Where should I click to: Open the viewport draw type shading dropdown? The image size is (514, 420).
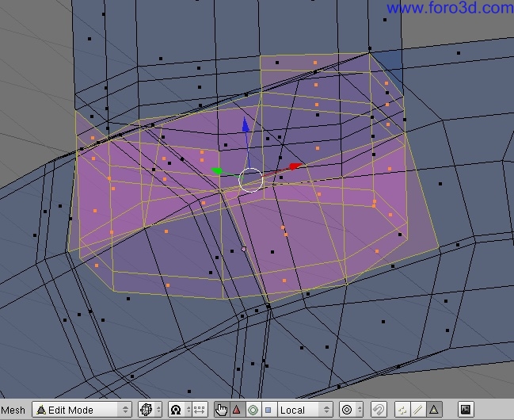pyautogui.click(x=150, y=410)
